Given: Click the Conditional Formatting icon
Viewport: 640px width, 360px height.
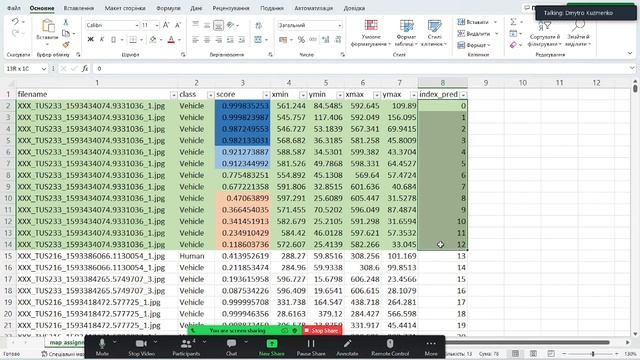Looking at the screenshot, I should (371, 25).
